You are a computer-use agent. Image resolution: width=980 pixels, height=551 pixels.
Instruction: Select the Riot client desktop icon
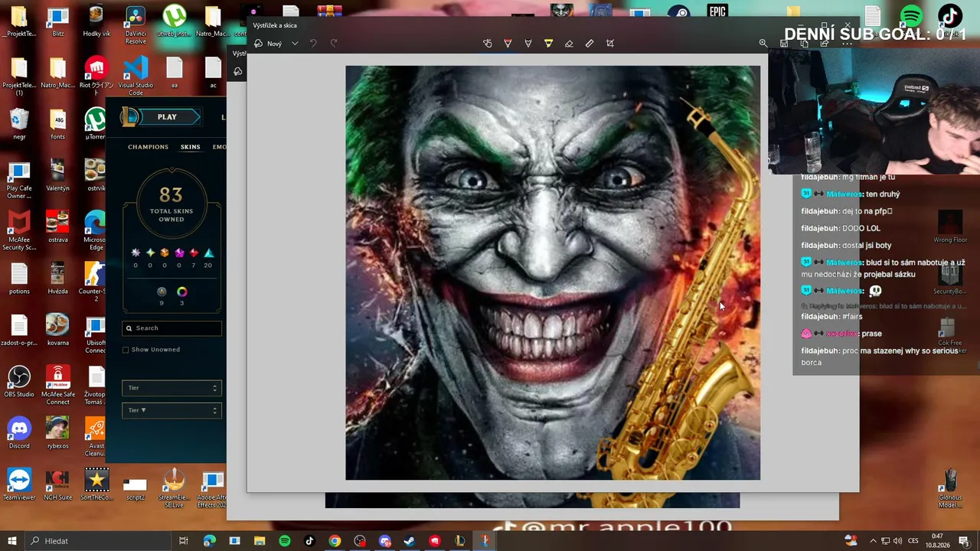pyautogui.click(x=96, y=75)
